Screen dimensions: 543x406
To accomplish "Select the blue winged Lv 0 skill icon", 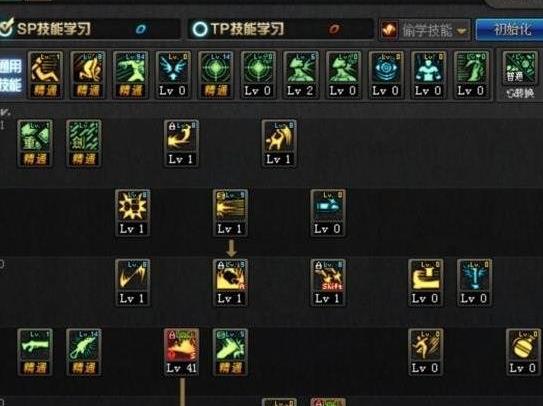I will 173,75.
